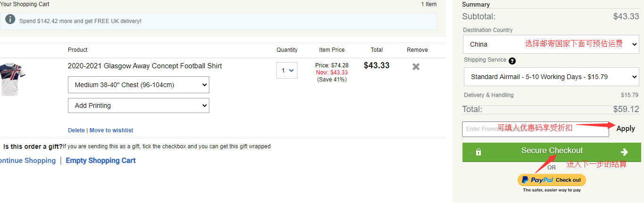The image size is (644, 210).
Task: Click the Secure Checkout button label
Action: 552,151
